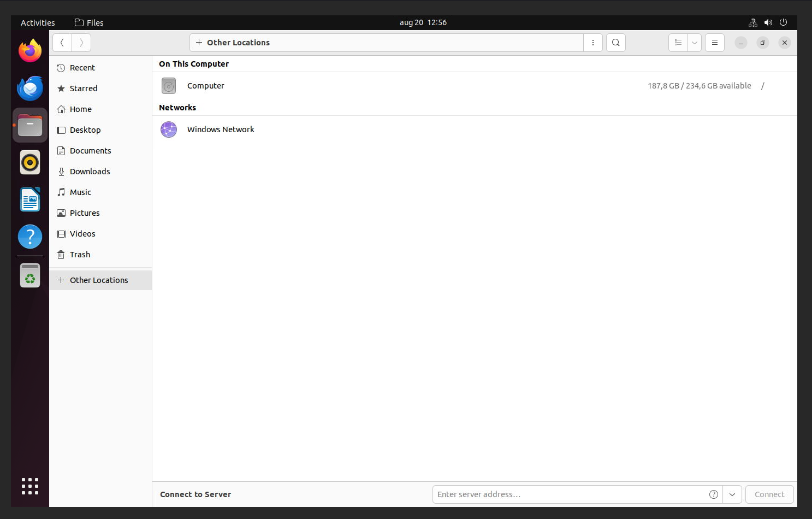Select Starred in the sidebar
This screenshot has width=812, height=519.
100,89
